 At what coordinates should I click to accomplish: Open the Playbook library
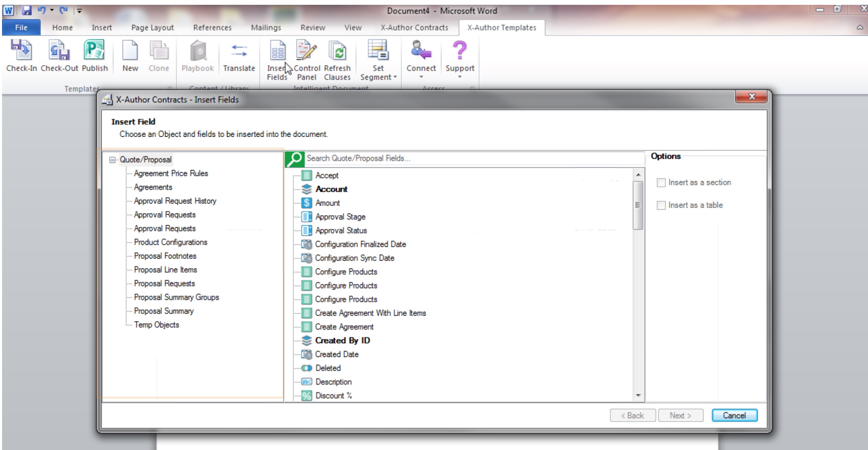pos(198,56)
